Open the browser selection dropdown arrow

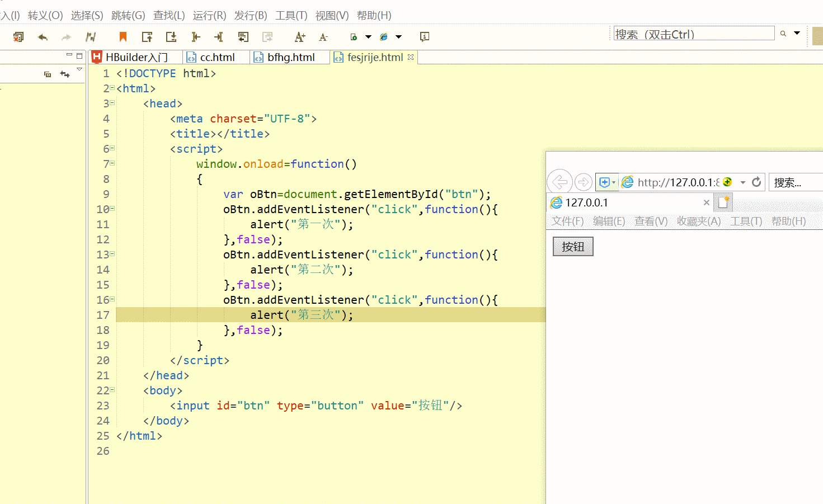(398, 37)
